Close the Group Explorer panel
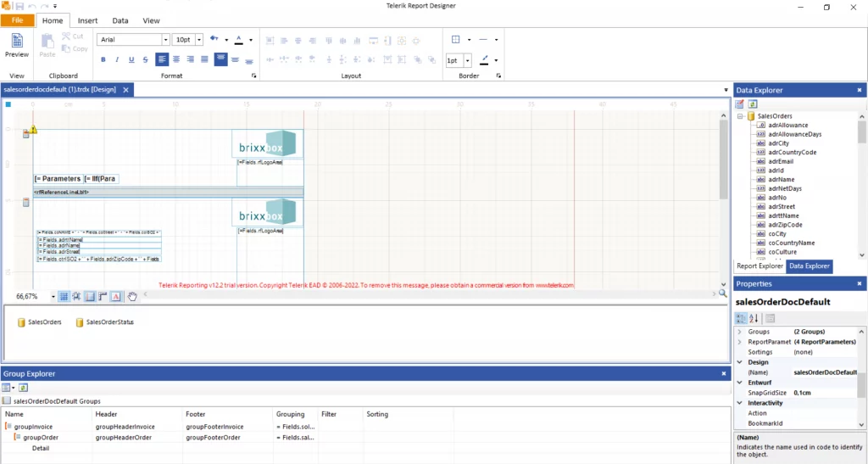Screen dimensions: 868x464 [x=724, y=374]
